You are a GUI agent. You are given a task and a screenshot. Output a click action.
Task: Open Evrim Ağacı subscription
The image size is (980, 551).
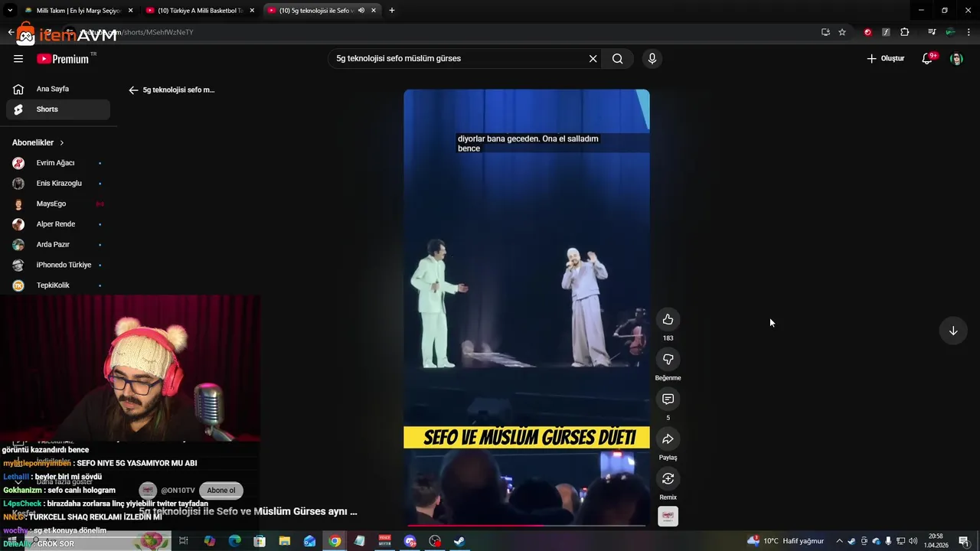[x=58, y=163]
